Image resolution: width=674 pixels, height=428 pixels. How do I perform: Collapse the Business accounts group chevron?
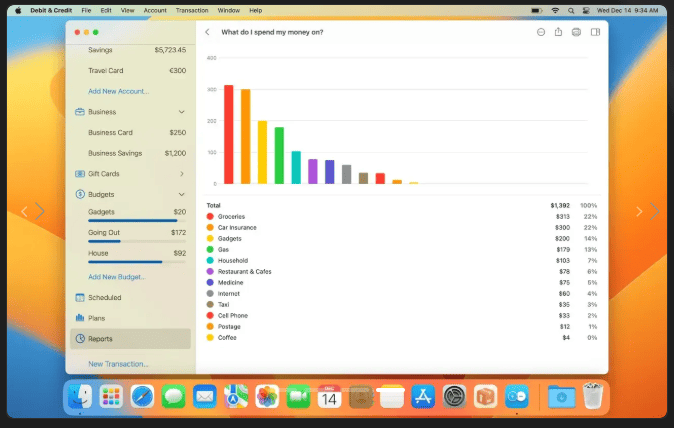coord(182,112)
